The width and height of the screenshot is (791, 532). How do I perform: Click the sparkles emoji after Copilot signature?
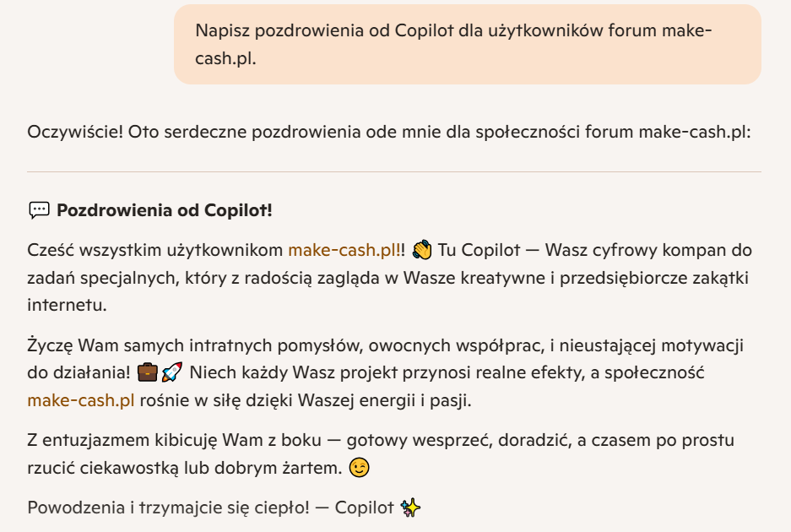pyautogui.click(x=410, y=508)
